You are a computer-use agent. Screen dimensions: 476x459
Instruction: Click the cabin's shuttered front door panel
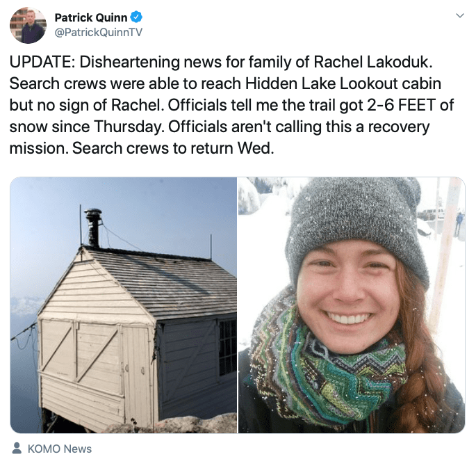[80, 353]
